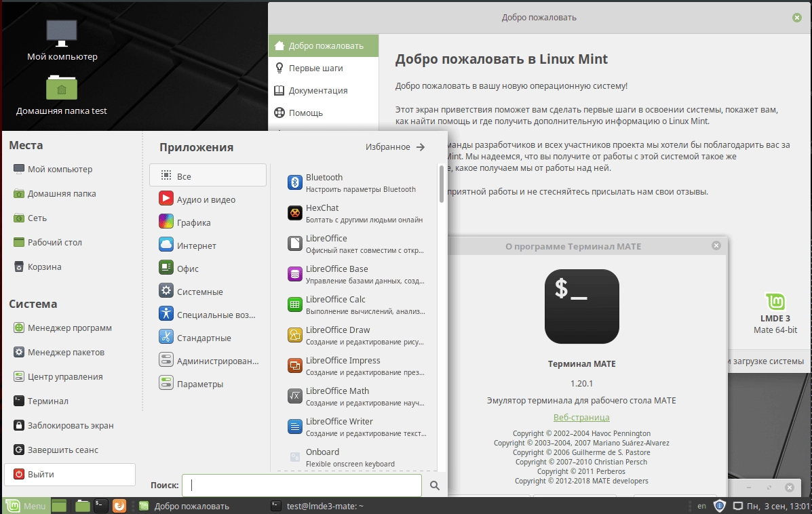Open Домашняя папка test desktop icon
Screen dimensions: 812x514
point(62,95)
